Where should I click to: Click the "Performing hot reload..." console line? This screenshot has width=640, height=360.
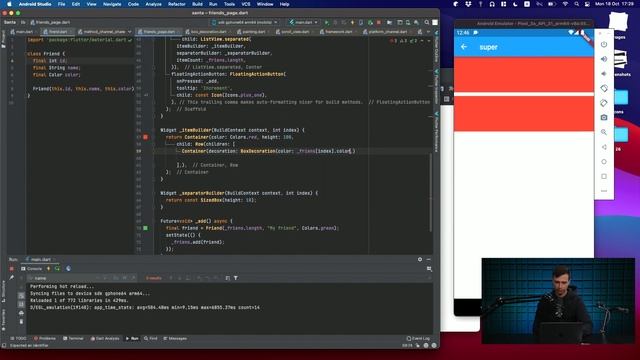coord(62,287)
